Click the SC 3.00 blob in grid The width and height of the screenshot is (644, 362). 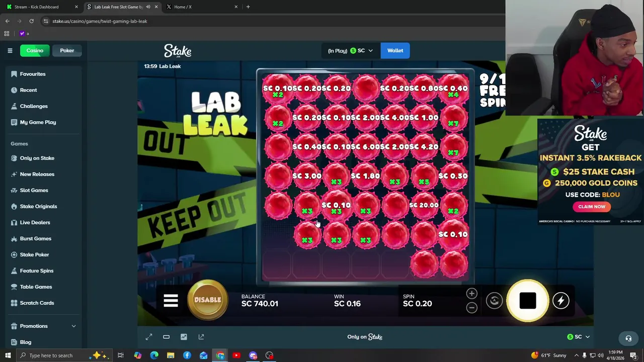pyautogui.click(x=307, y=176)
